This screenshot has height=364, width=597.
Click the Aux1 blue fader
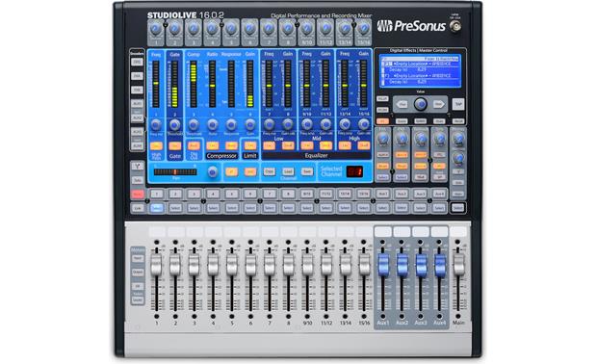click(x=383, y=265)
